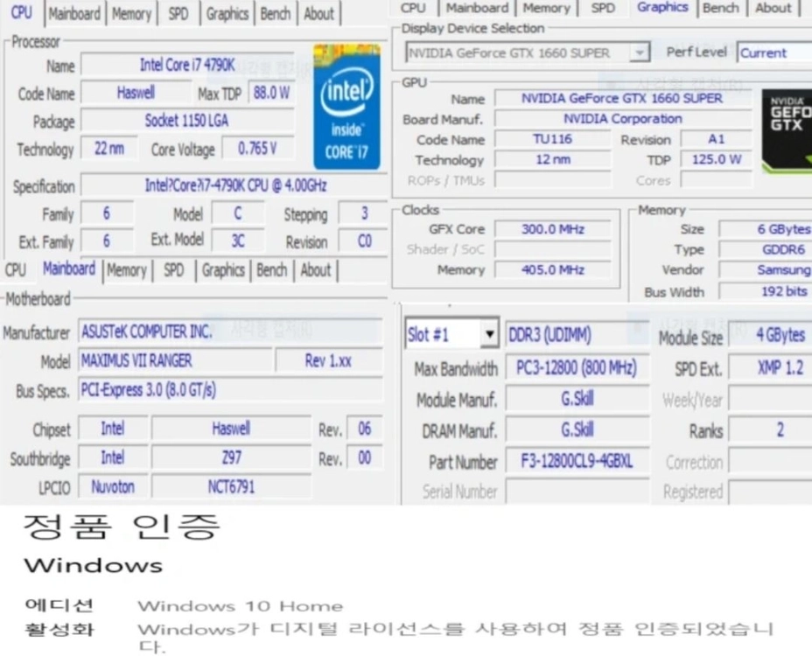The width and height of the screenshot is (812, 656).
Task: Click About tab in Mainboard panel
Action: [315, 270]
